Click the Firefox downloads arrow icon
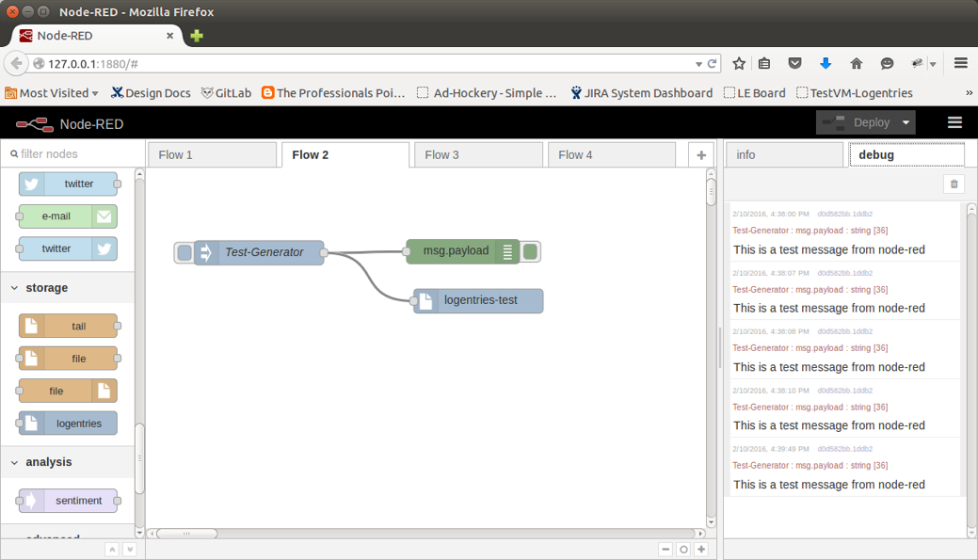This screenshot has width=978, height=560. 826,63
